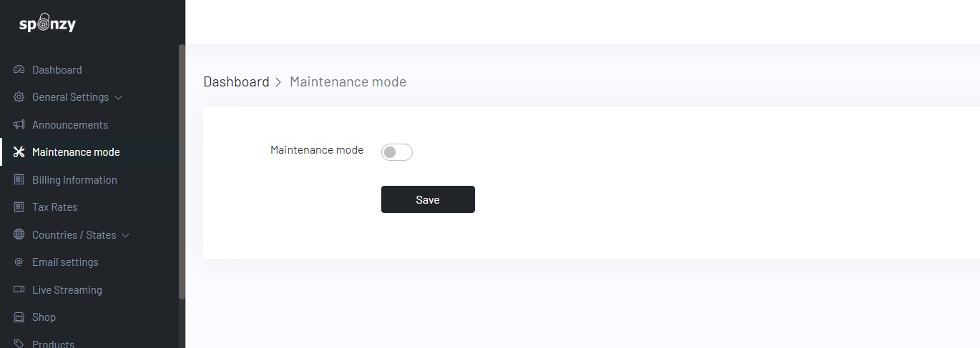Expand the Countries / States chevron
980x348 pixels.
click(x=126, y=235)
